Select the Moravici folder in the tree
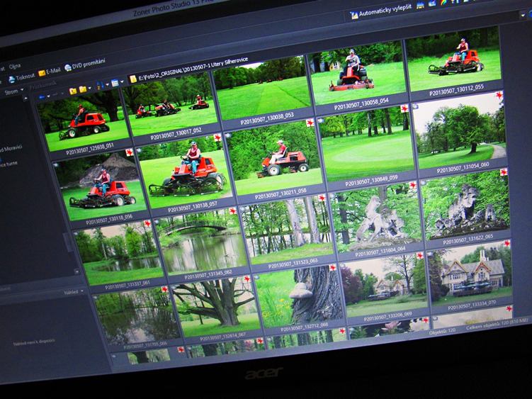The width and height of the screenshot is (532, 399). point(11,148)
